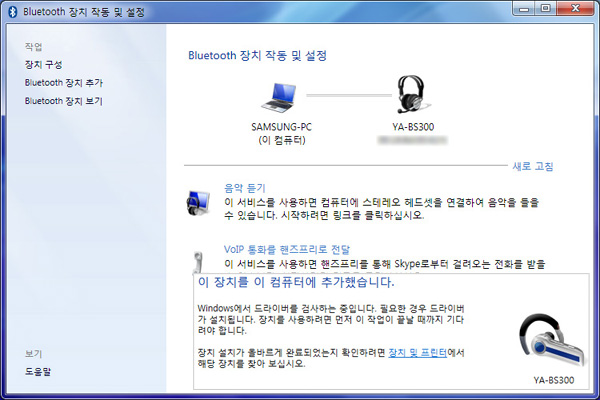This screenshot has width=600, height=400.
Task: Open VoIP 통화를 핸즈프리로 전달 link
Action: 287,250
